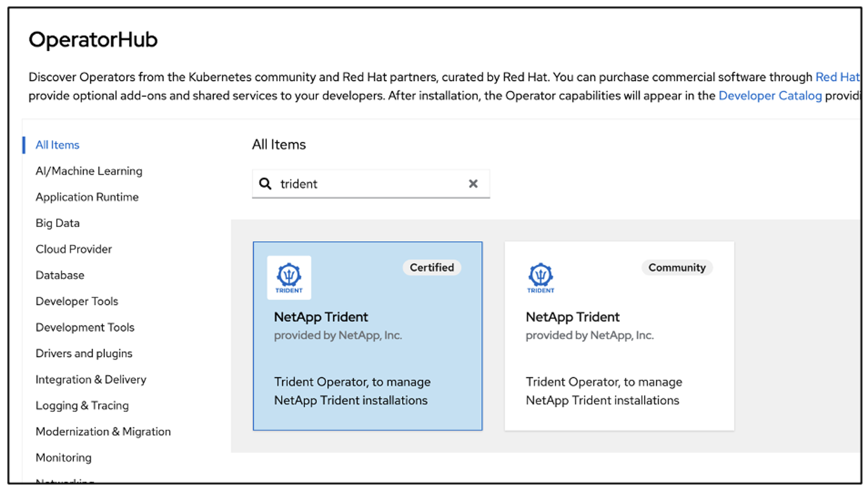Click inside the trident search field
Screen dimensions: 868x491
[365, 184]
